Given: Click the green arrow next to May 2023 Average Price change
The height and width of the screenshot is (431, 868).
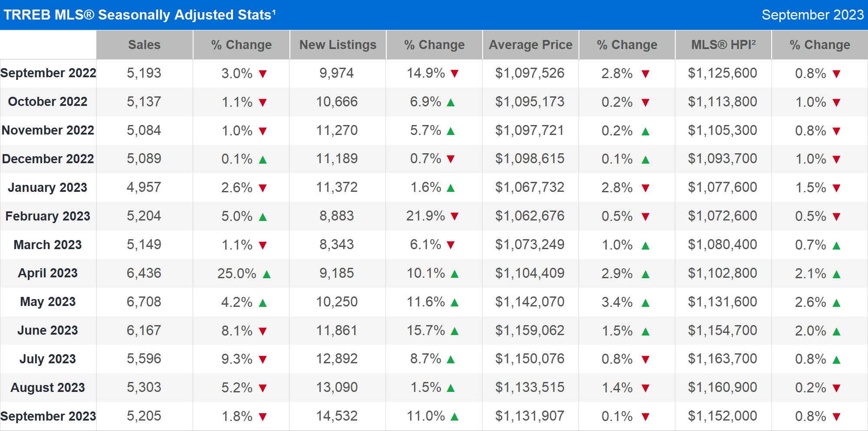Looking at the screenshot, I should pyautogui.click(x=646, y=302).
